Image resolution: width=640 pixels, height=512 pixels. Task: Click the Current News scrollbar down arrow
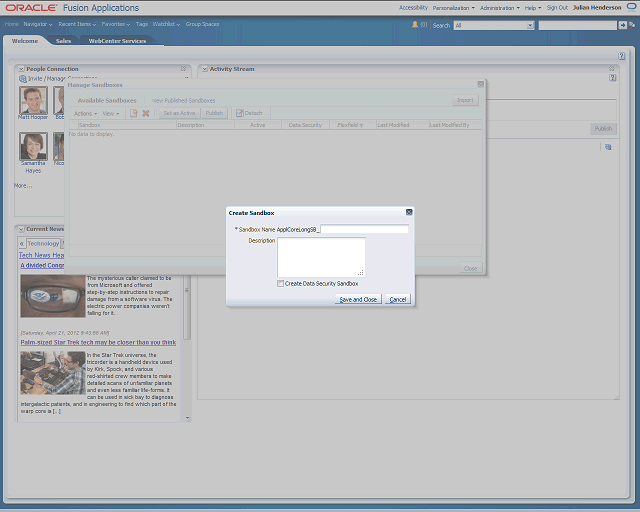187,418
